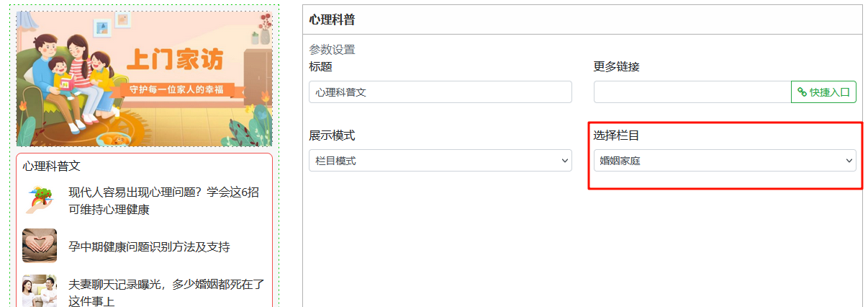Click the 展示模式 dropdown arrow chevron
The width and height of the screenshot is (868, 307).
tap(564, 161)
